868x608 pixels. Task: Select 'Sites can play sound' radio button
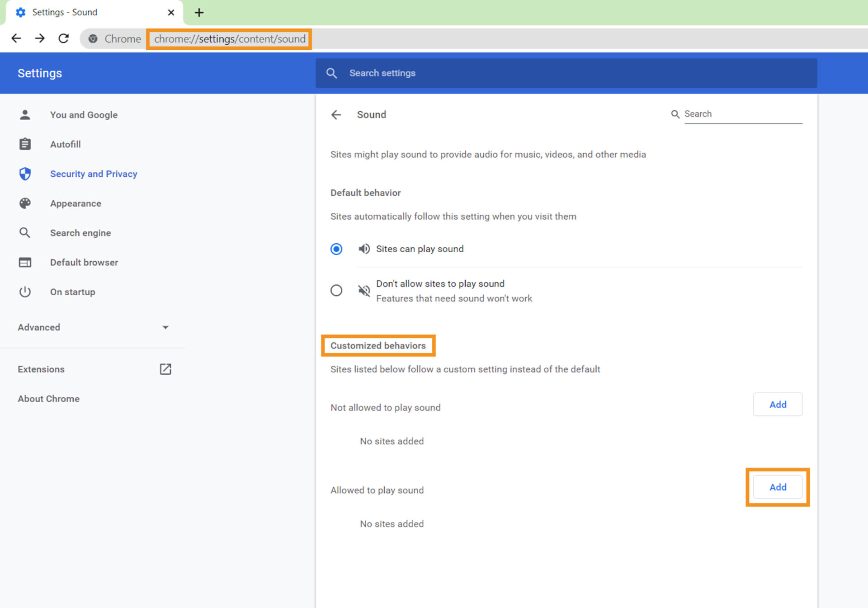click(x=336, y=249)
